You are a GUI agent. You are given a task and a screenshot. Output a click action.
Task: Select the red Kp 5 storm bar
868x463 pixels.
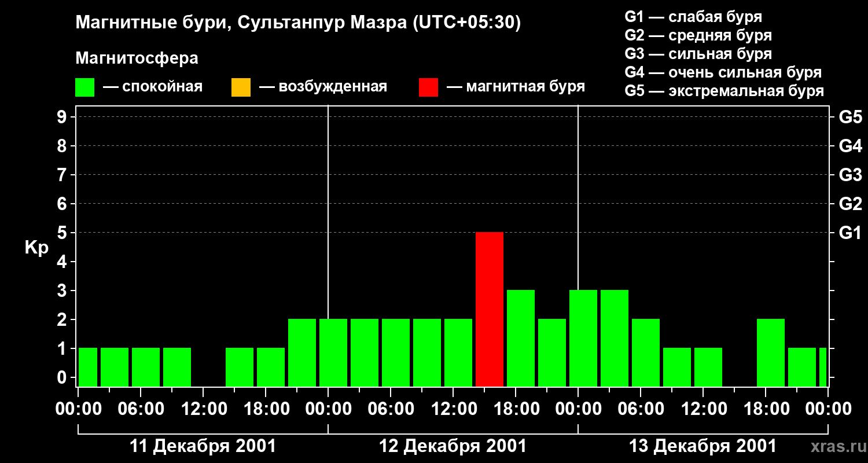490,310
